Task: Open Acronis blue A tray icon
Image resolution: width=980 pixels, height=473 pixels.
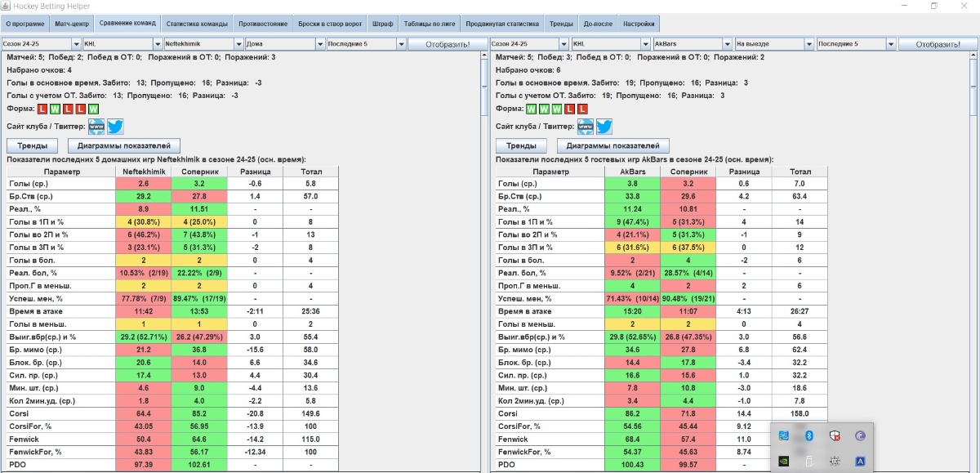Action: pyautogui.click(x=860, y=461)
